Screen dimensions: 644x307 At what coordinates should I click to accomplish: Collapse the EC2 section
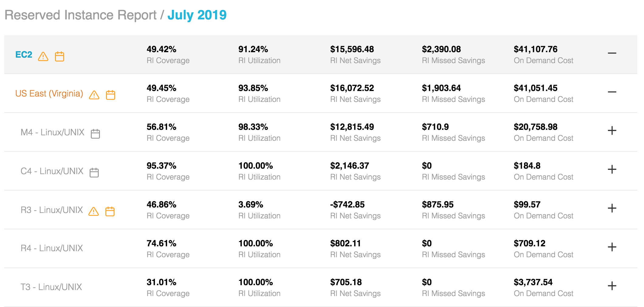pyautogui.click(x=612, y=53)
